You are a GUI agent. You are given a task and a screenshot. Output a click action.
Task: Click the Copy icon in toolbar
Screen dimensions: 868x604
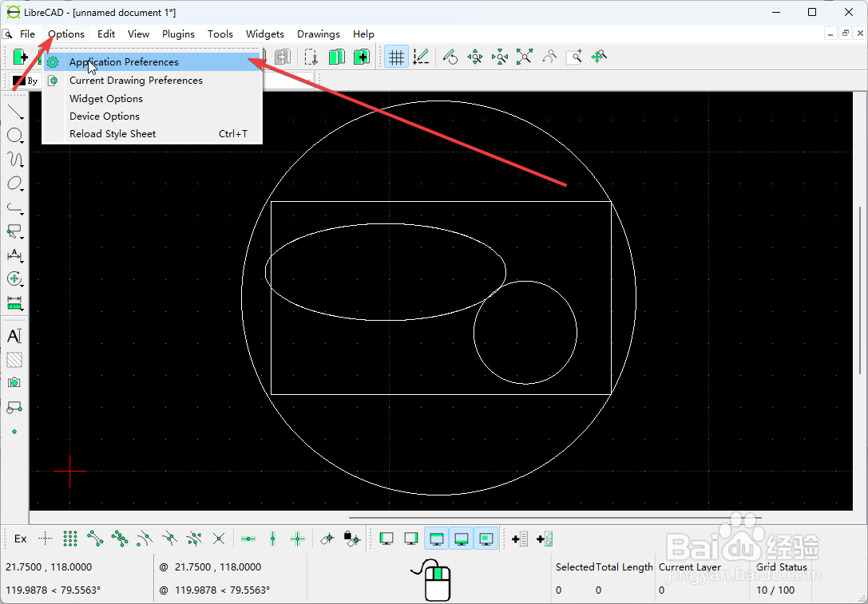click(x=336, y=57)
